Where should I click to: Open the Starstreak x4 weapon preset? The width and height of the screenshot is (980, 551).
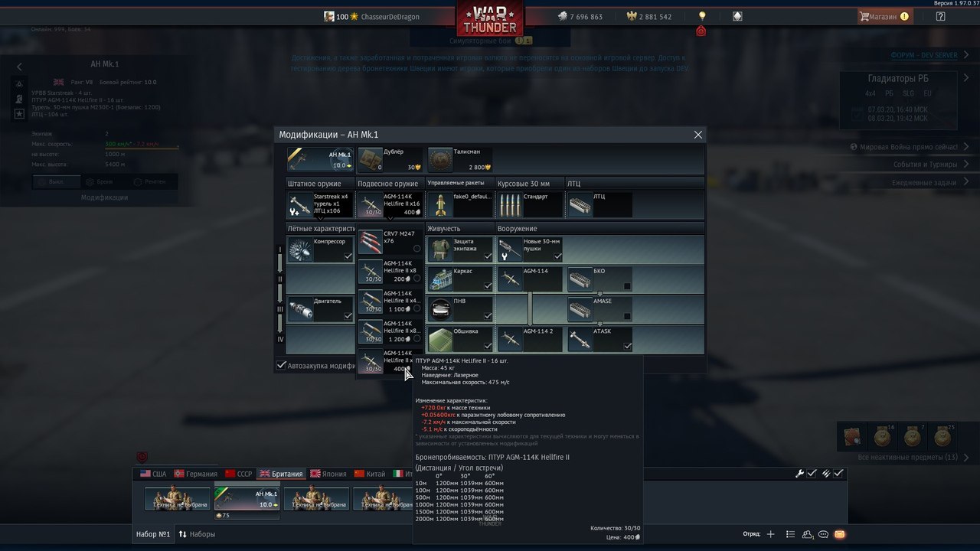click(x=320, y=205)
